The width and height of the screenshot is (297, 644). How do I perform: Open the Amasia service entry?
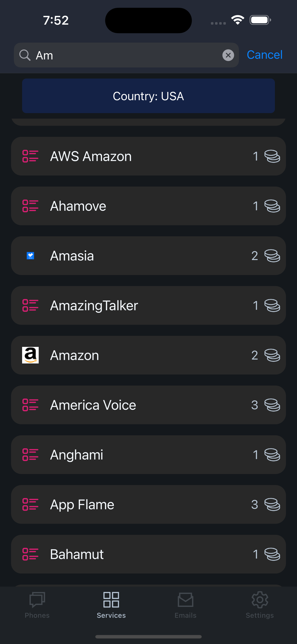(x=148, y=255)
